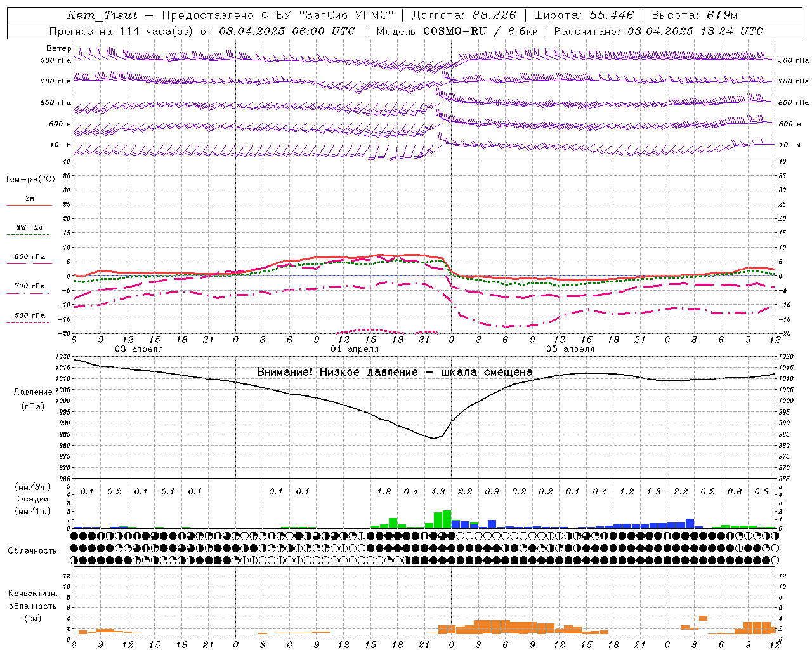Select the 1.8 precipitation value
Image resolution: width=812 pixels, height=650 pixels.
(x=384, y=492)
